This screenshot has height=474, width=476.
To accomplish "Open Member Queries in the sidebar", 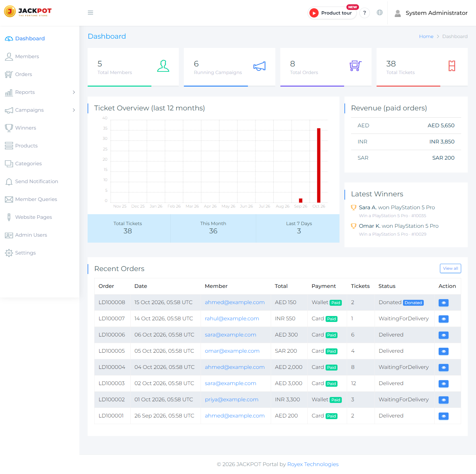I will 40,199.
